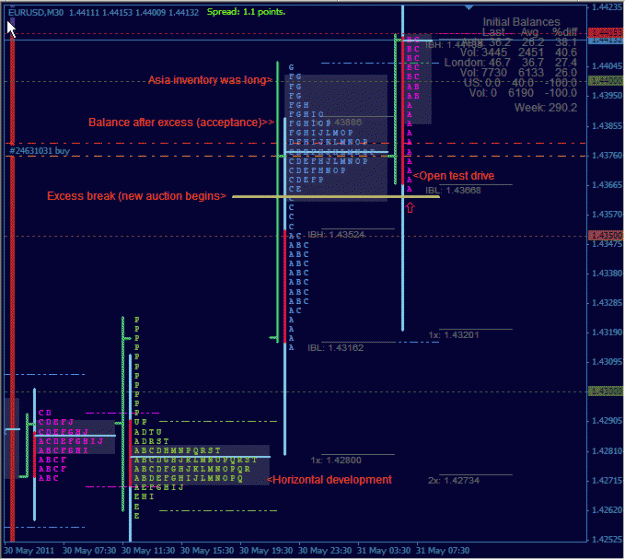The height and width of the screenshot is (560, 625).
Task: Click the 'IBH: 1.43524' level label
Action: (336, 235)
